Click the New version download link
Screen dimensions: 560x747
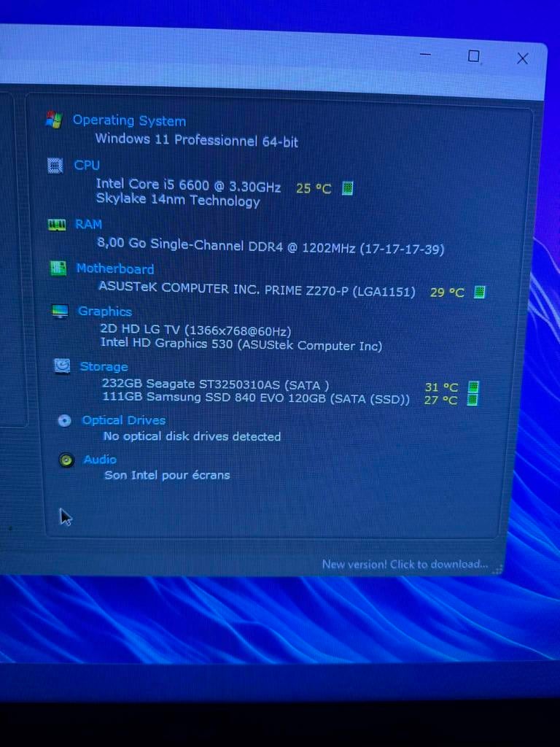[405, 564]
